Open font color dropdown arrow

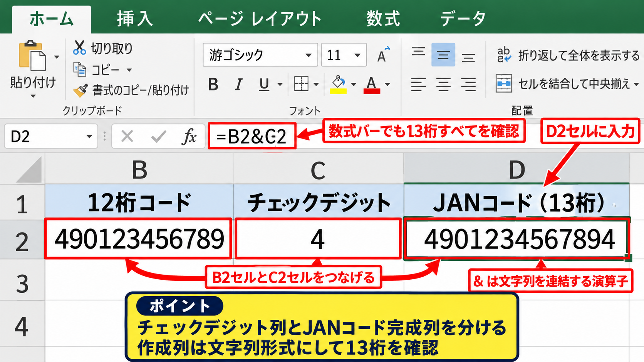387,85
